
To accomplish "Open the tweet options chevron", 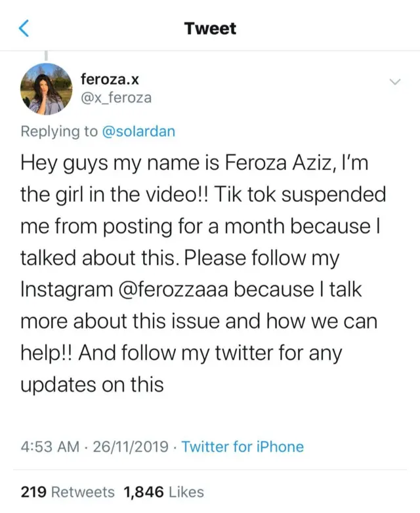I will (395, 82).
